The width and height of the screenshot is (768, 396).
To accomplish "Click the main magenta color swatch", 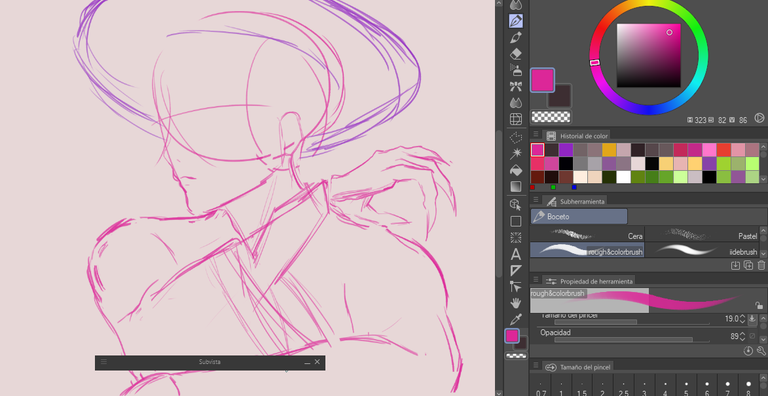I will (542, 80).
